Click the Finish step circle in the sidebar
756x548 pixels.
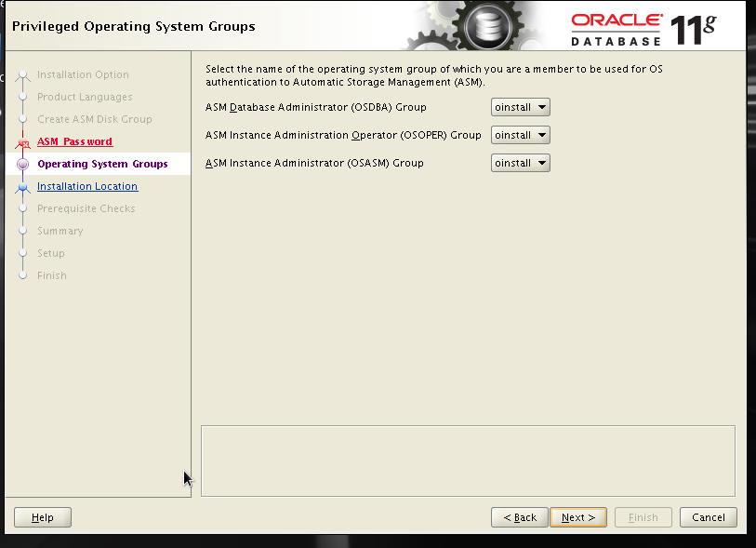(22, 274)
